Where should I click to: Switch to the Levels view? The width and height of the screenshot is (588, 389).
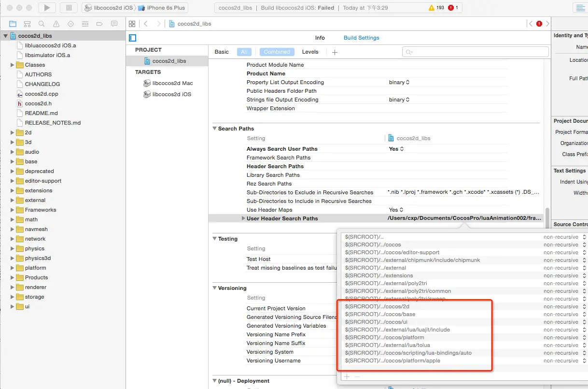click(x=310, y=52)
